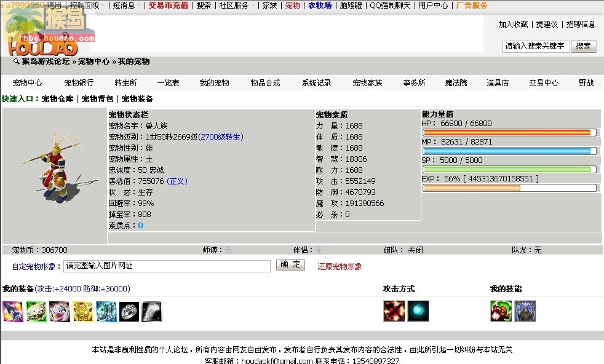The height and width of the screenshot is (364, 604).
Task: Go to 用户中心
Action: (x=433, y=6)
